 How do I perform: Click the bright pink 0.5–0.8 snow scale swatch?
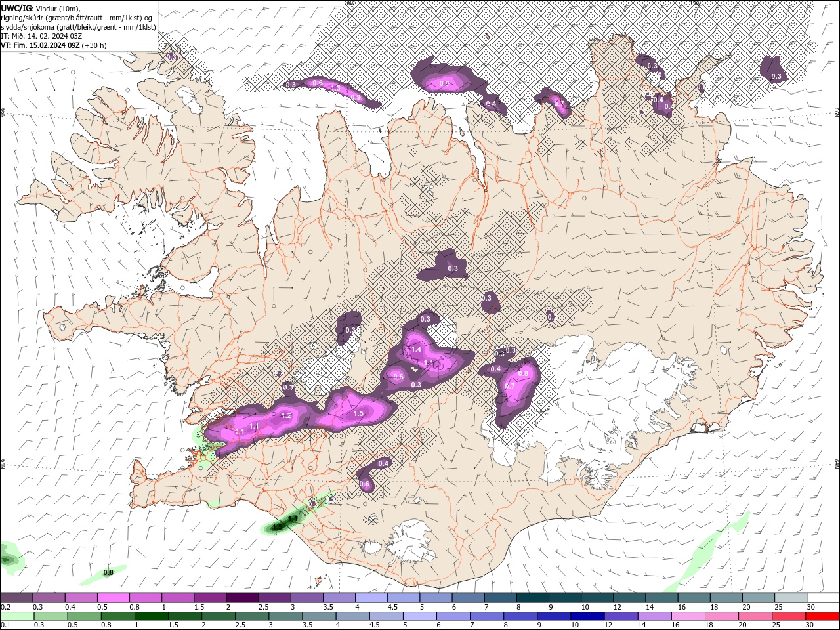click(113, 598)
